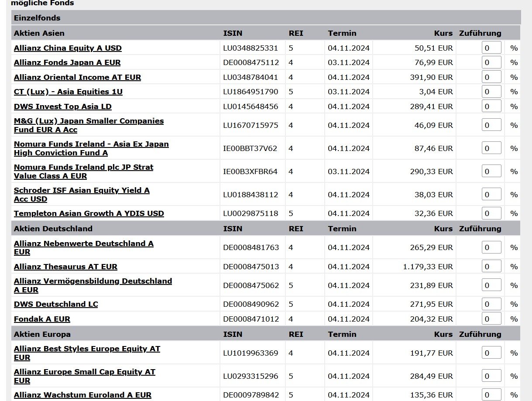This screenshot has width=532, height=401.
Task: Click Zuführung field for Allianz Thesaurus
Action: 491,267
